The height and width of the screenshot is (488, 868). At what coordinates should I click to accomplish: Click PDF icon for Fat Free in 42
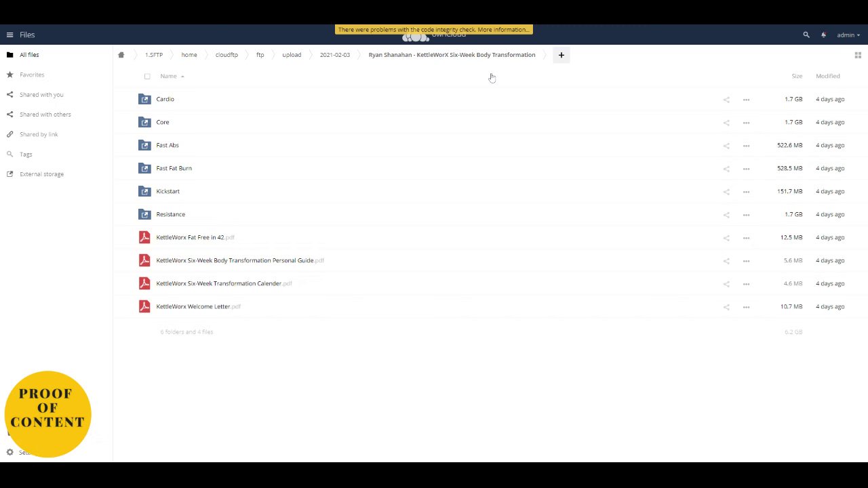[144, 237]
